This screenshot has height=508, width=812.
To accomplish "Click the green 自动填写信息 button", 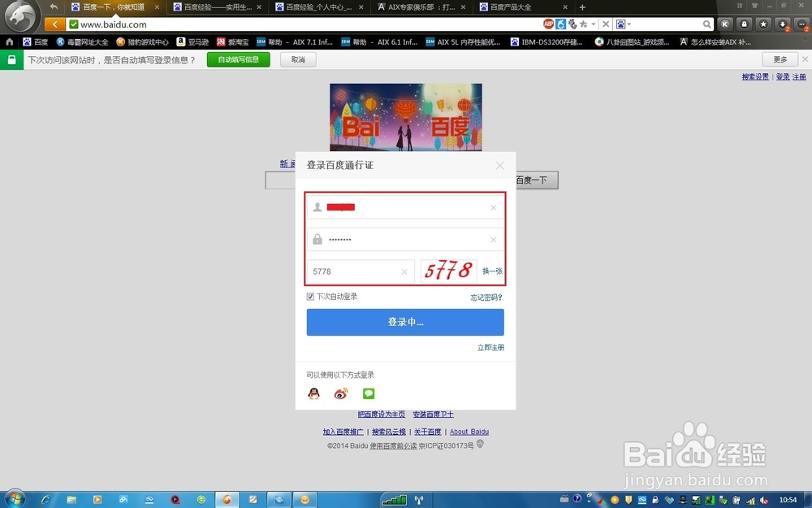I will coord(238,59).
